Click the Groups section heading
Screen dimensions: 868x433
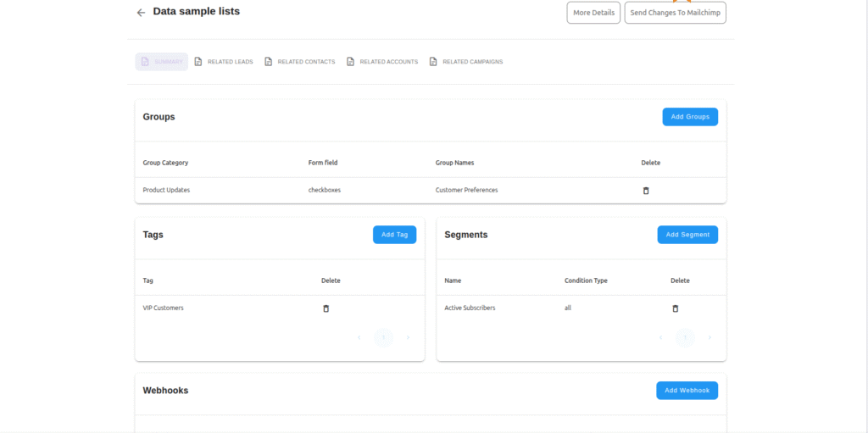tap(159, 117)
